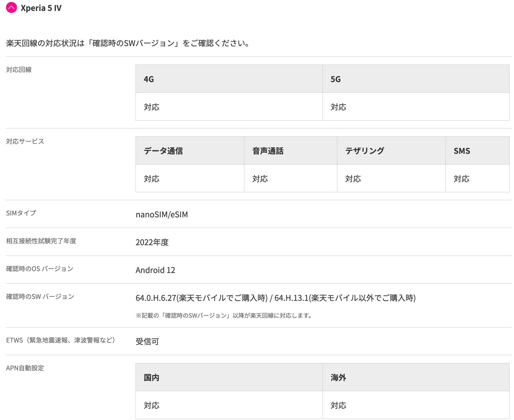Click the 国内 APN header cell

point(229,377)
